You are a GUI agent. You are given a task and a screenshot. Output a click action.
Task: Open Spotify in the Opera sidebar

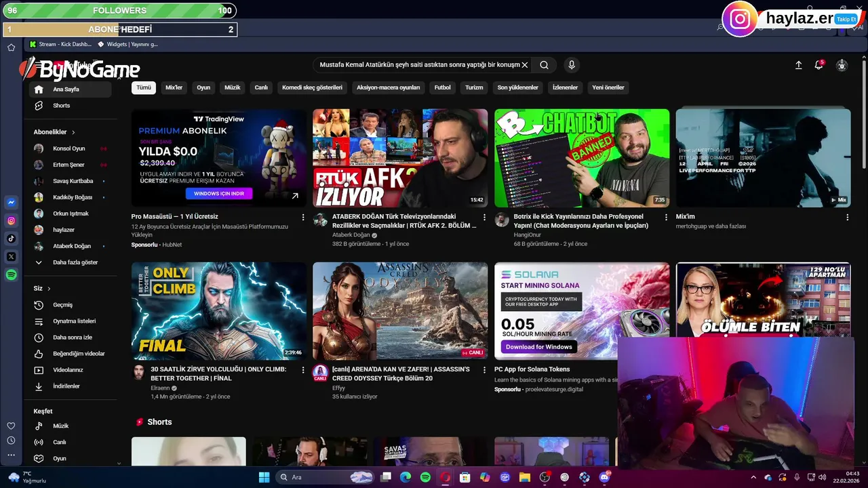pyautogui.click(x=12, y=275)
